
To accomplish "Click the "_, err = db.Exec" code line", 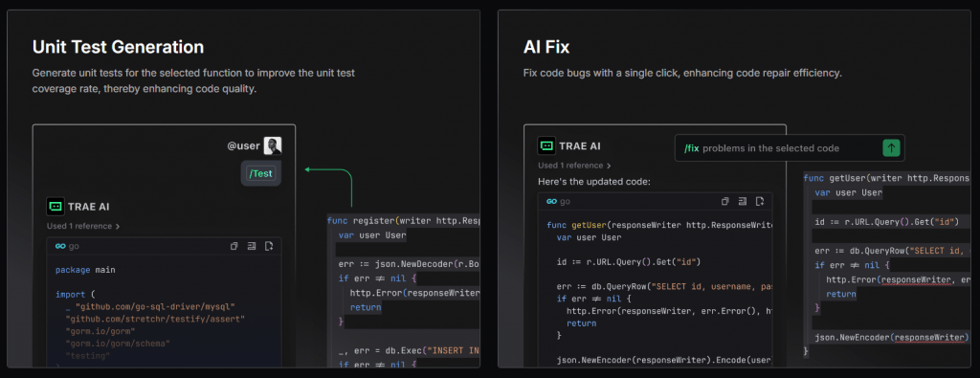I will pyautogui.click(x=409, y=350).
